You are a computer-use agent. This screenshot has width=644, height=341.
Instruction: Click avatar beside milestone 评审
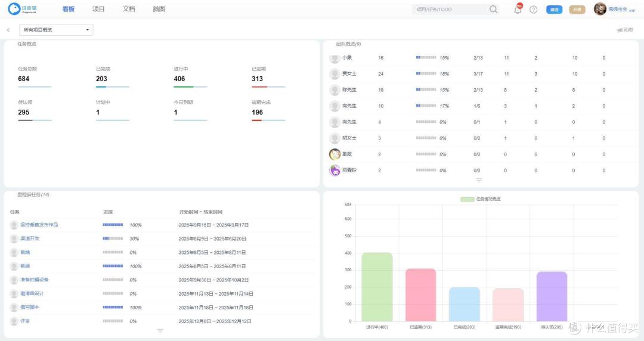tap(14, 321)
